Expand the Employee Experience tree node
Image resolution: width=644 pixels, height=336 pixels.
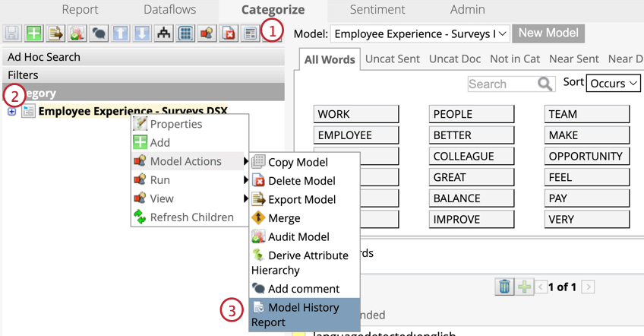pos(11,112)
